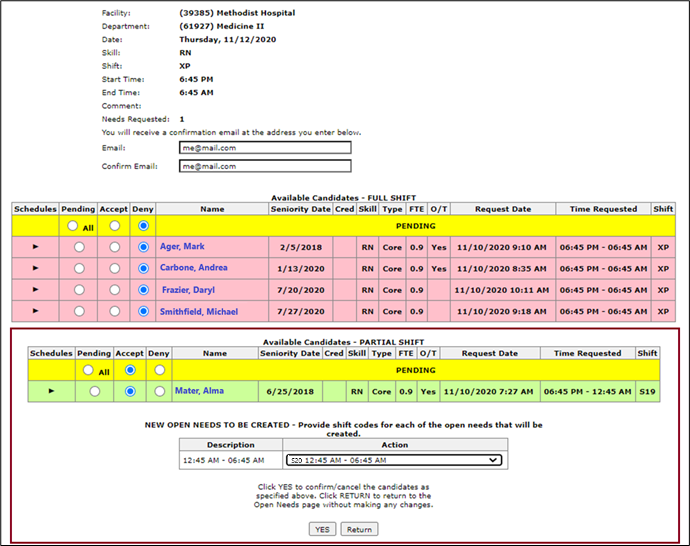Open Smithfield, Michael candidate link

pos(199,312)
